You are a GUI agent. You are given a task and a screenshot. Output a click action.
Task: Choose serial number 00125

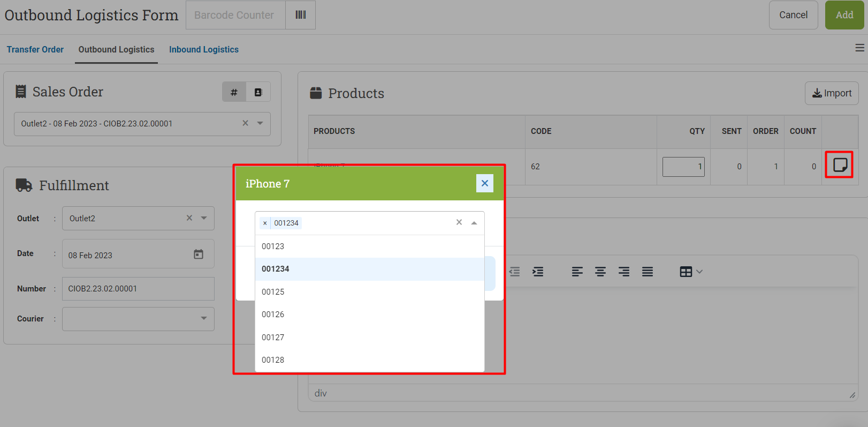point(370,292)
